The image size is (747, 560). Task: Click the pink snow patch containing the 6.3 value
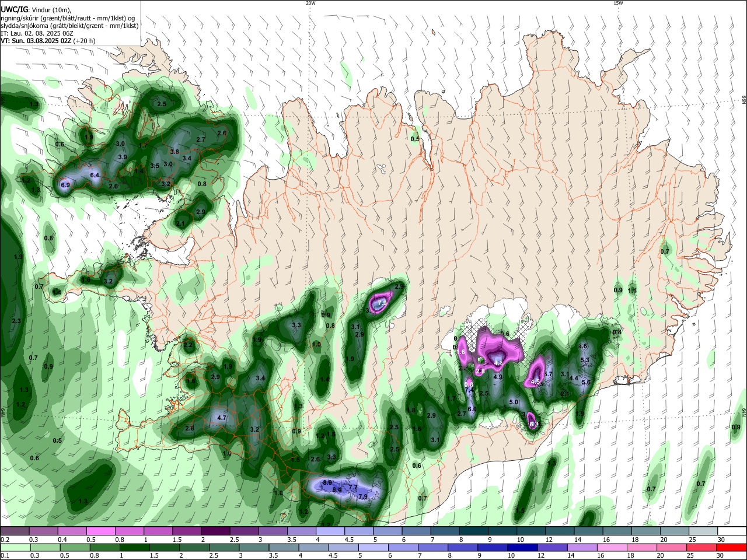coord(532,421)
